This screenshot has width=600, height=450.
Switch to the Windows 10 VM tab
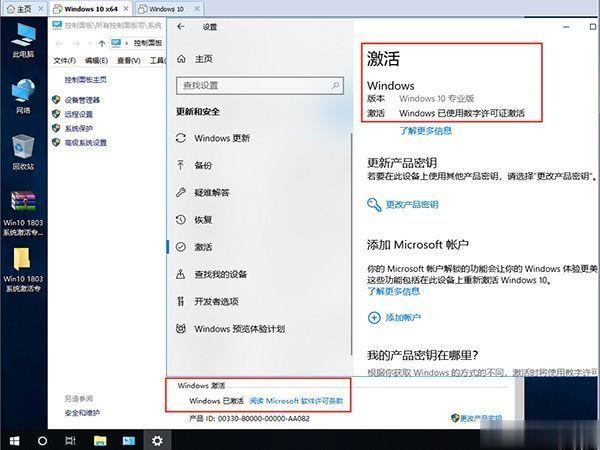[166, 8]
